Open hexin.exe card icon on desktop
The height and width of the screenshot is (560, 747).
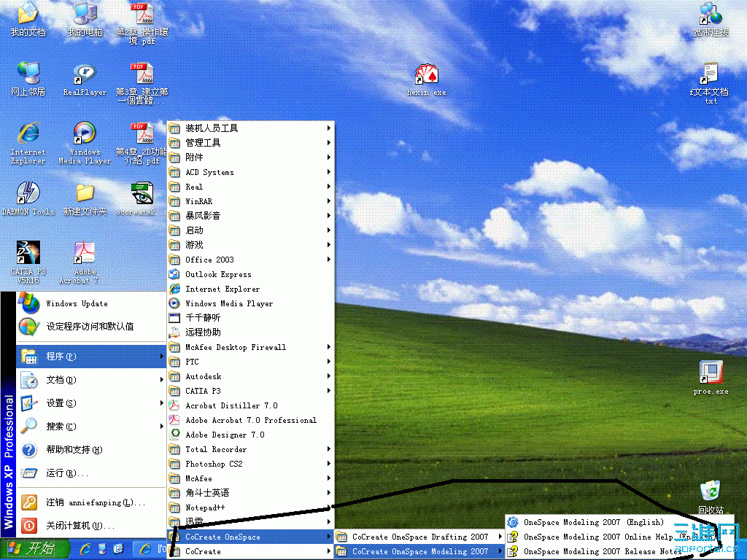(x=426, y=80)
